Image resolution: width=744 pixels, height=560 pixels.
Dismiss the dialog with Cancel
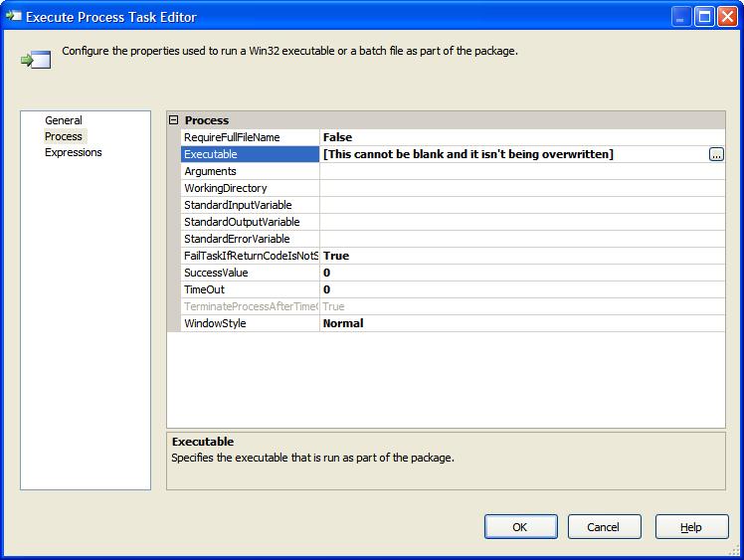click(x=604, y=527)
